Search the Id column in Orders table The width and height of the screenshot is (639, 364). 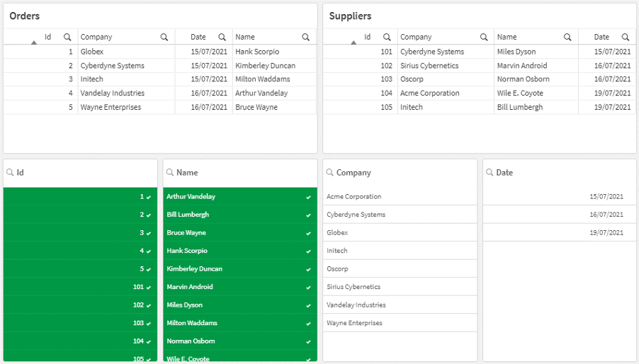(x=67, y=37)
